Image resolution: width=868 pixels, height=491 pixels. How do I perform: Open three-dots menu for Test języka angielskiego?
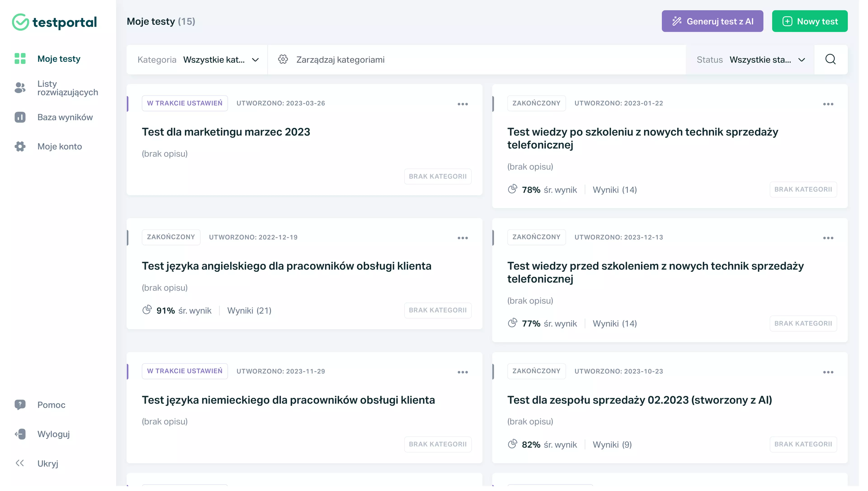[x=463, y=238]
